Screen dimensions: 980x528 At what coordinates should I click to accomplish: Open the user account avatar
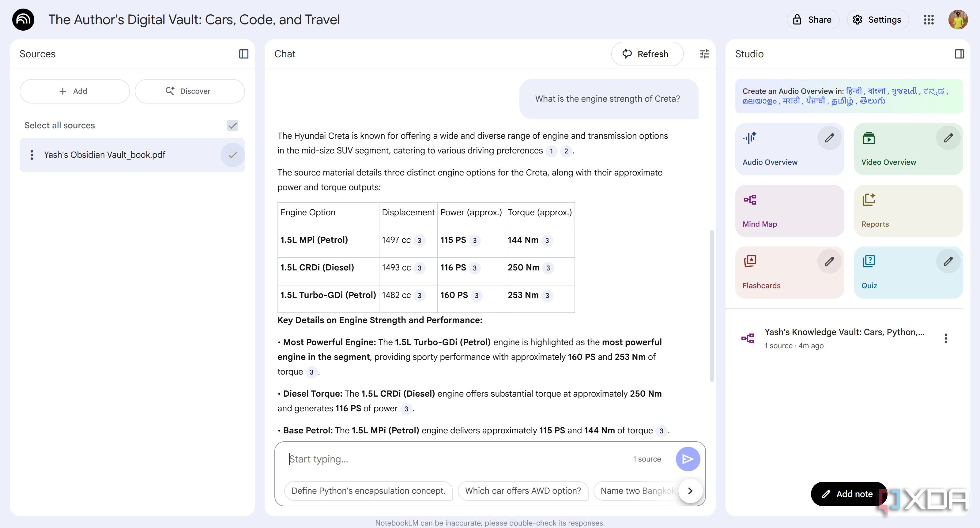[958, 20]
